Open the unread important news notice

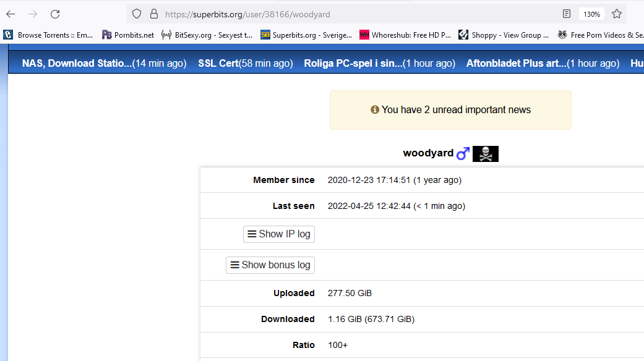(x=450, y=110)
